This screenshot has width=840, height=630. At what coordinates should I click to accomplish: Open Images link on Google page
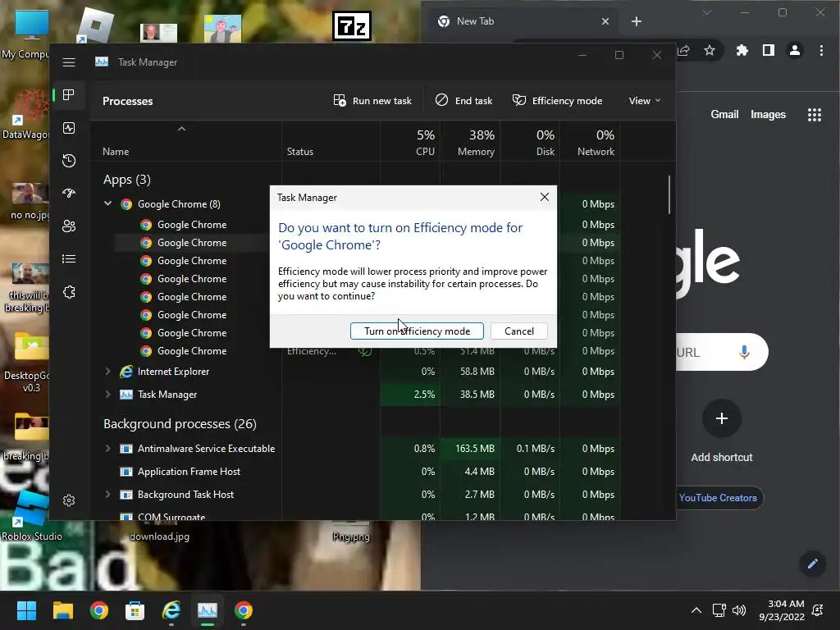click(768, 114)
